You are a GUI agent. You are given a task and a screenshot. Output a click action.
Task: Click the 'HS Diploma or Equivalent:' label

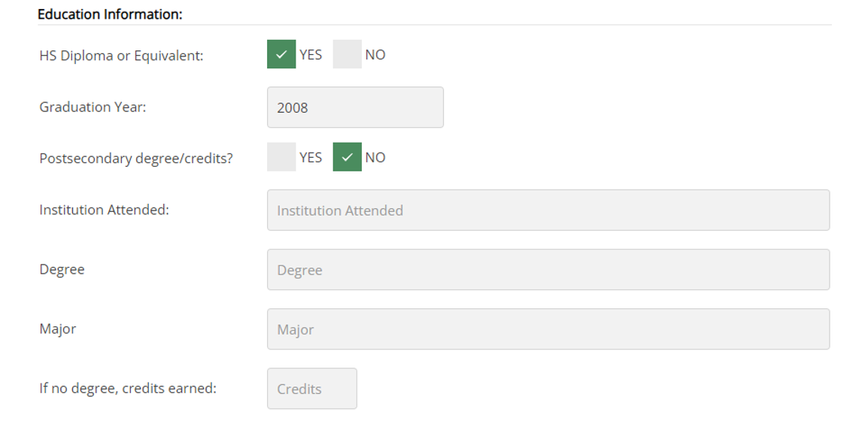click(121, 56)
